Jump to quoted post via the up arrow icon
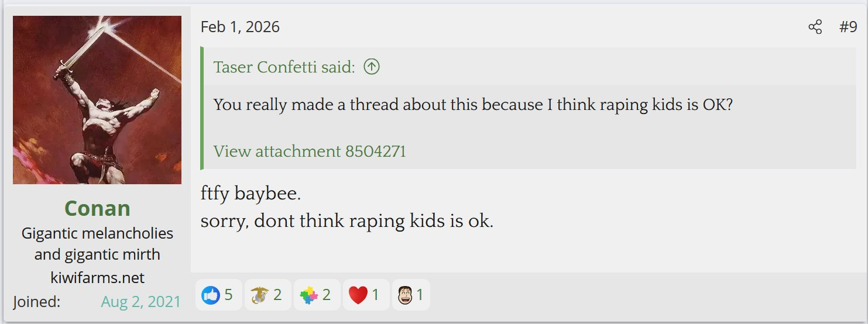The image size is (868, 324). pos(372,67)
